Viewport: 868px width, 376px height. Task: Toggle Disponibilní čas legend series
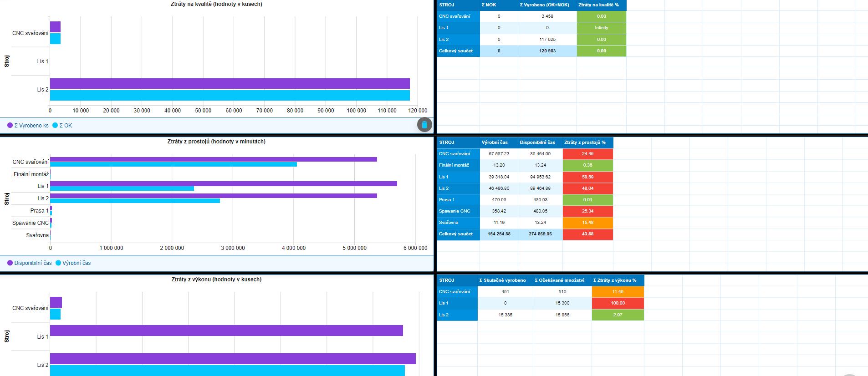coord(30,263)
